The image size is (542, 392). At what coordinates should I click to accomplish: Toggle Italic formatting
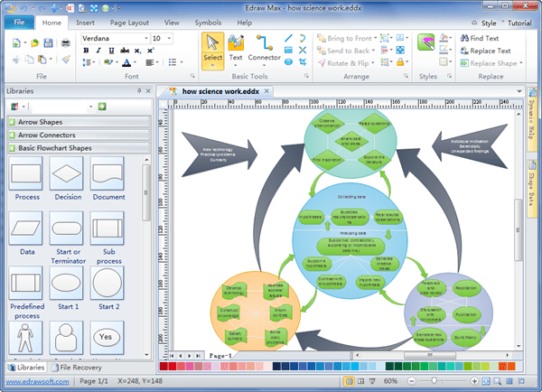tap(98, 51)
